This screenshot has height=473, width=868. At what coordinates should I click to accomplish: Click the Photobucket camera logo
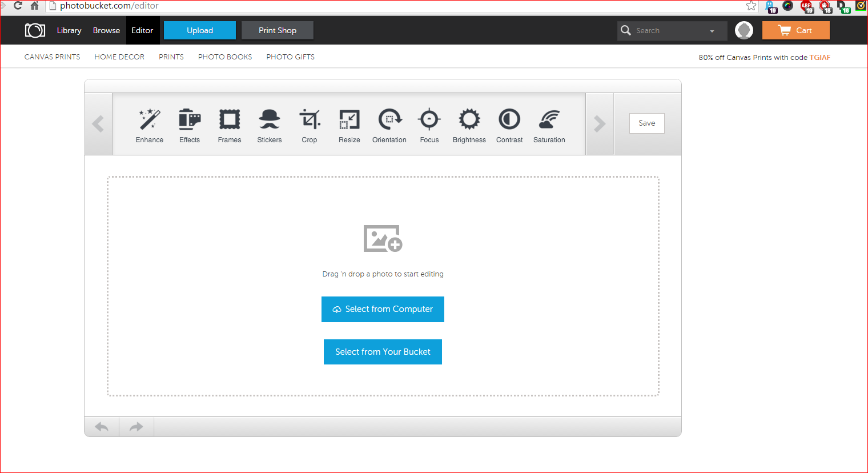[35, 30]
